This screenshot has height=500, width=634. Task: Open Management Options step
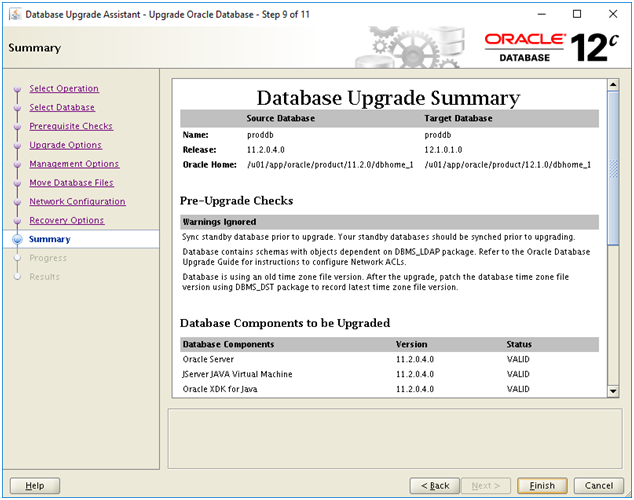(x=74, y=164)
